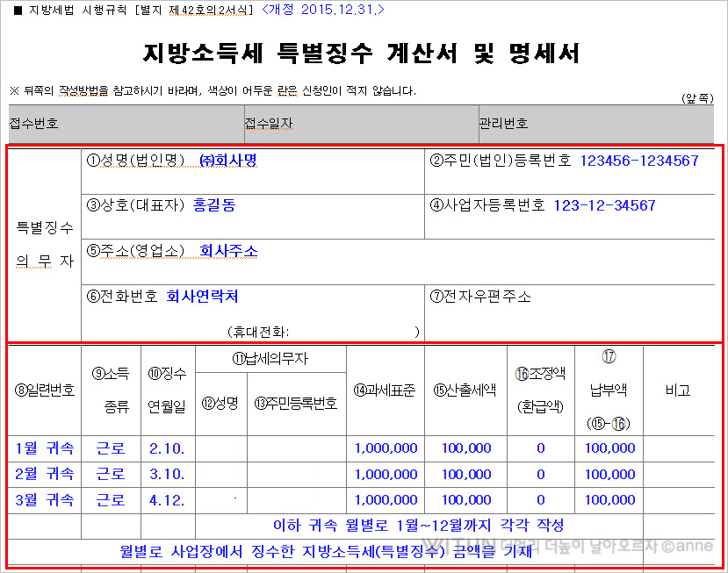Select row 1월 귀속
The height and width of the screenshot is (573, 728).
(45, 448)
